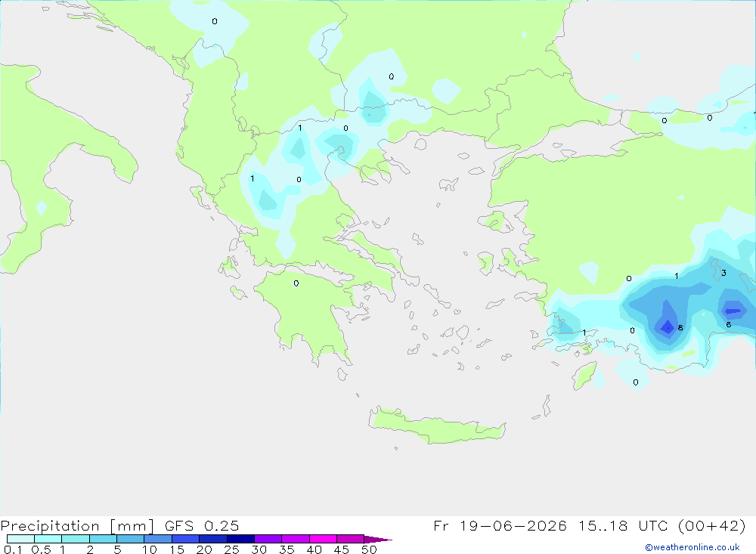The image size is (756, 554).
Task: Click the '40' legend scale label
Action: pyautogui.click(x=314, y=549)
